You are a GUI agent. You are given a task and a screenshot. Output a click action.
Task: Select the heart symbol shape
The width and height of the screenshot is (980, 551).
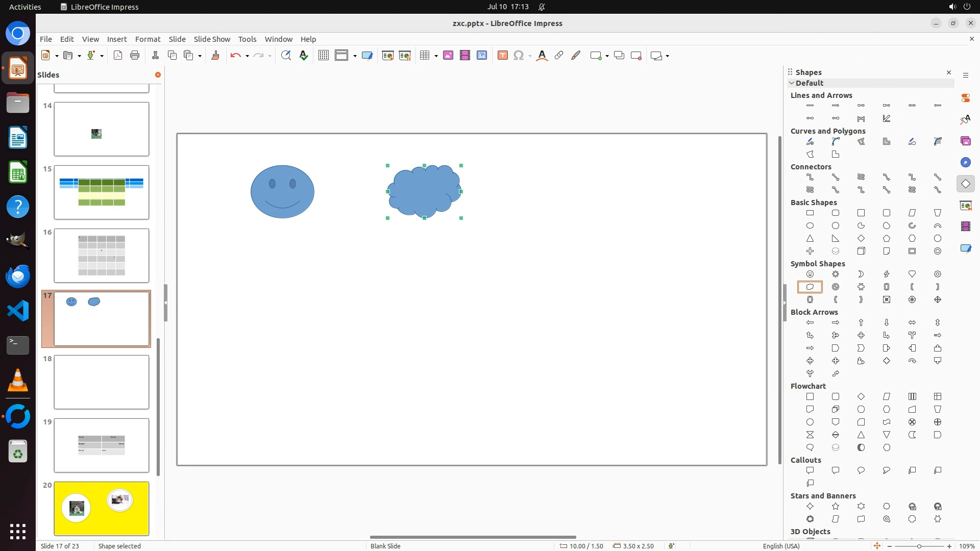click(912, 274)
